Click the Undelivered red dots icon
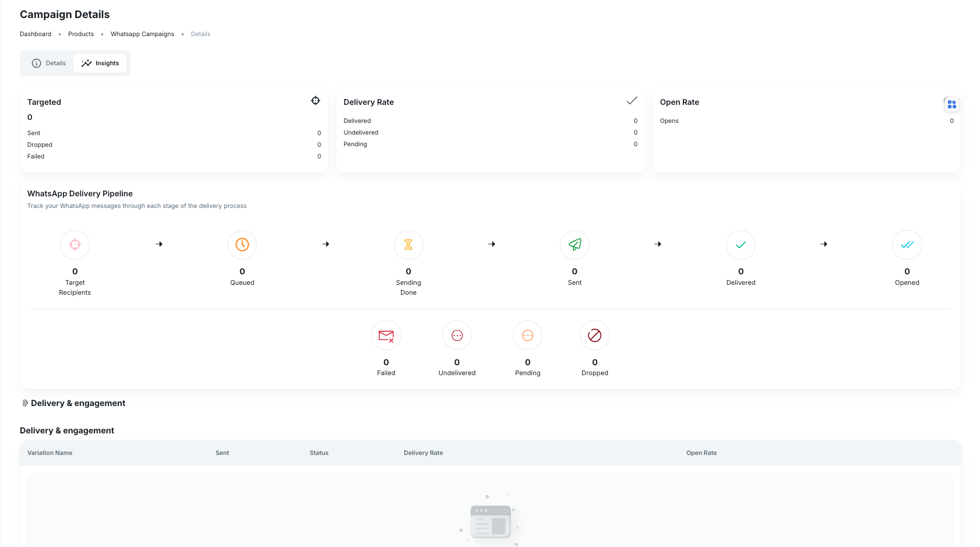 pos(457,336)
